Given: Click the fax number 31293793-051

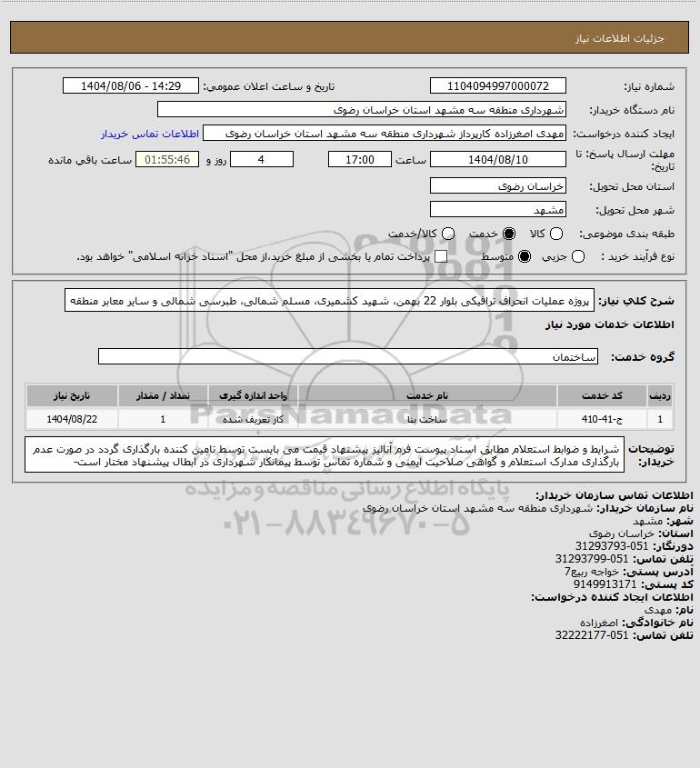Looking at the screenshot, I should point(611,545).
